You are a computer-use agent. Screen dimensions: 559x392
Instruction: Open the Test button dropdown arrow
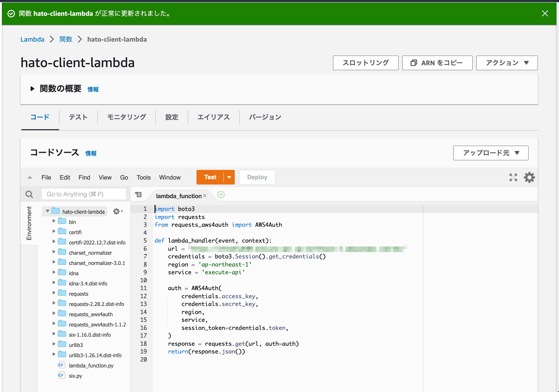coord(229,177)
